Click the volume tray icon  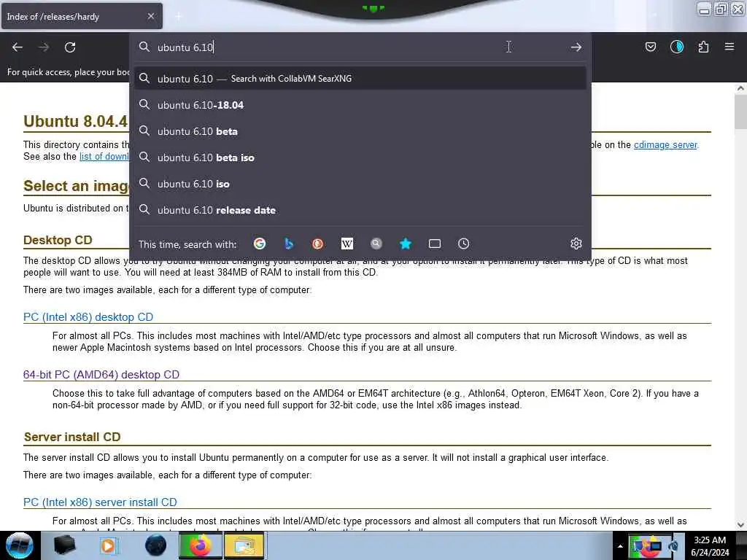(673, 546)
